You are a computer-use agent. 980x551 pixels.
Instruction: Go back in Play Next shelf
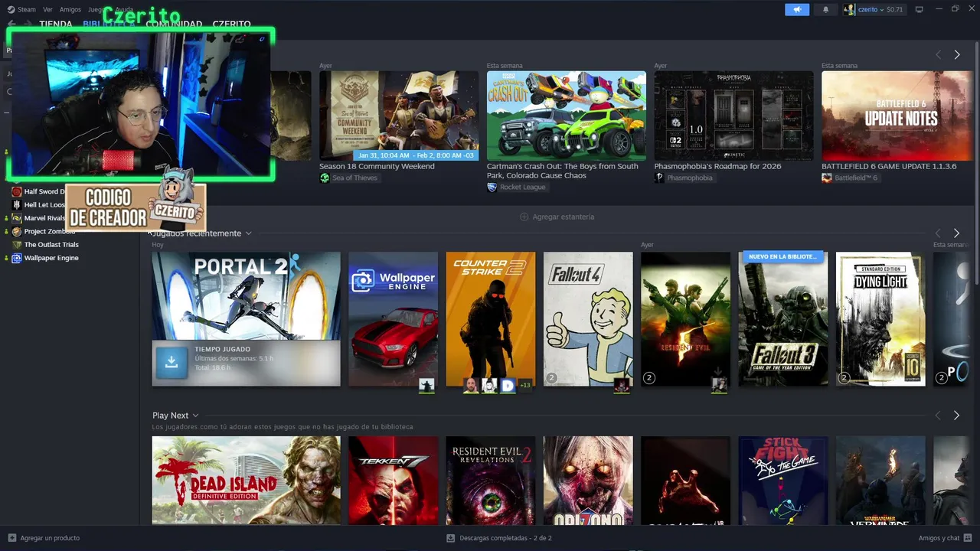[938, 416]
